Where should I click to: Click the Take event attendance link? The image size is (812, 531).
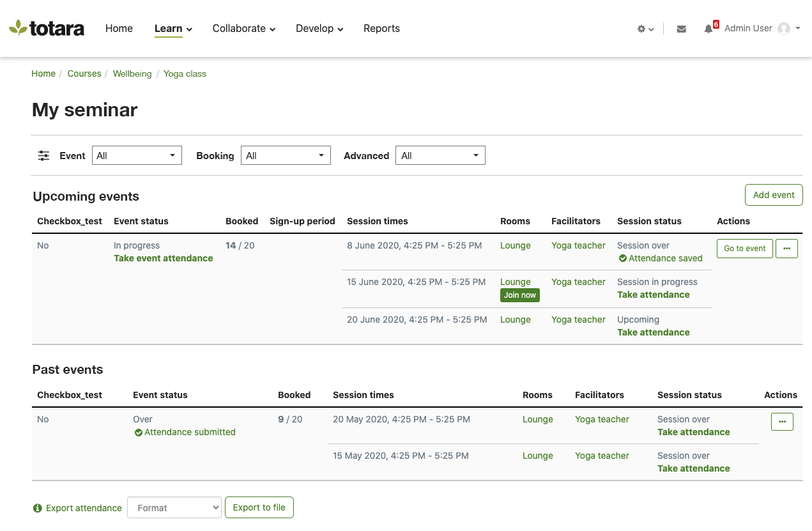(x=163, y=258)
